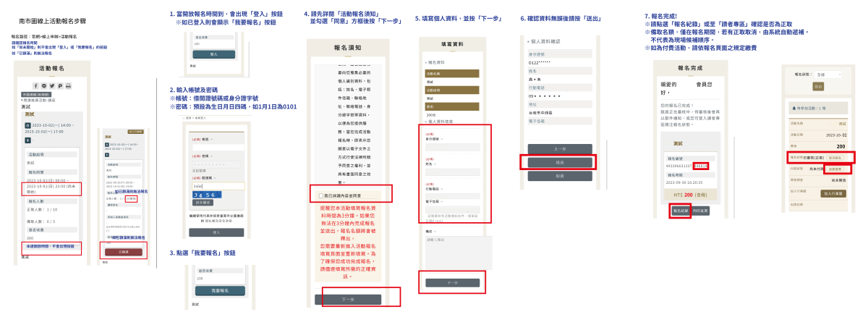This screenshot has width=868, height=330.
Task: Click the map location pin icon
Action: (x=27, y=140)
